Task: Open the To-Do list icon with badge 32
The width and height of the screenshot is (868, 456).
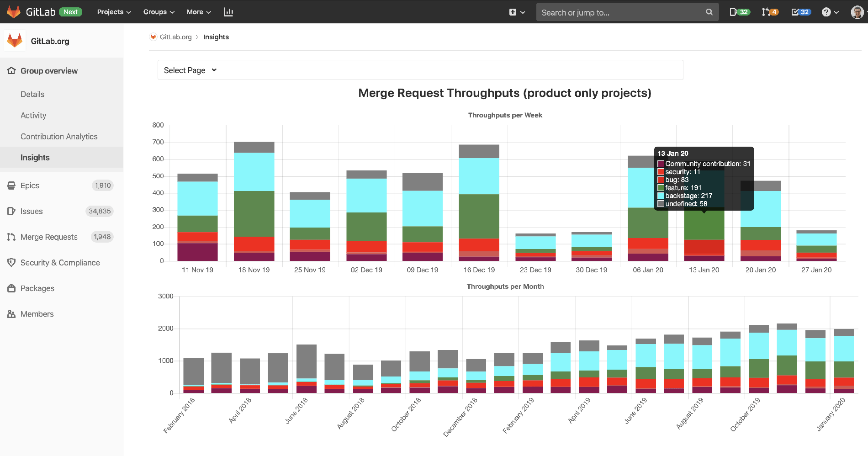Action: point(797,12)
